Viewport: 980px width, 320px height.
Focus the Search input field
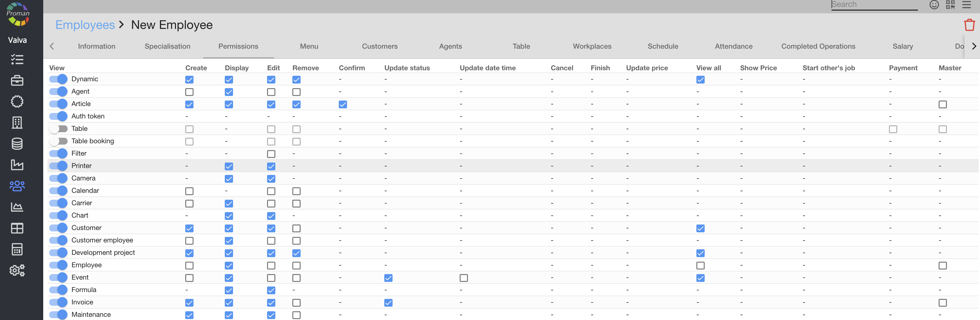pyautogui.click(x=874, y=5)
